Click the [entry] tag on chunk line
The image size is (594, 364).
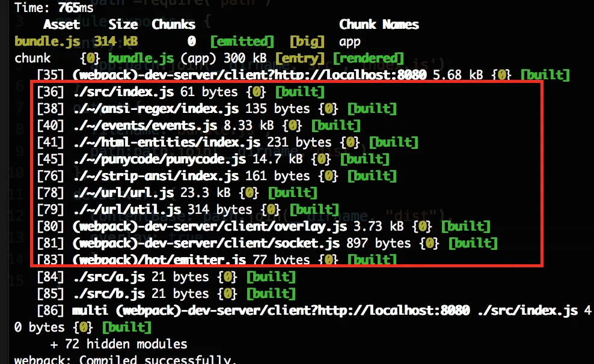tap(300, 58)
